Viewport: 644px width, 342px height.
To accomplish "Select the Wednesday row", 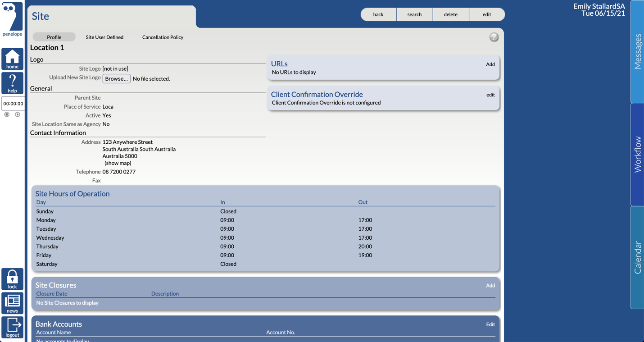I will coord(265,238).
